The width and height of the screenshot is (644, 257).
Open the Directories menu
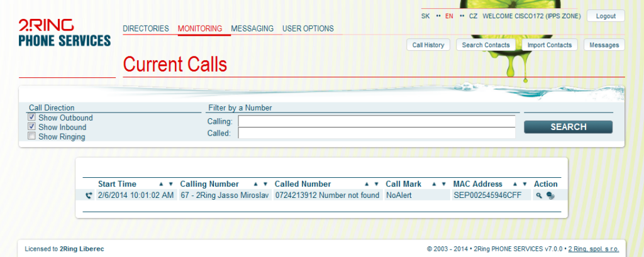coord(146,29)
